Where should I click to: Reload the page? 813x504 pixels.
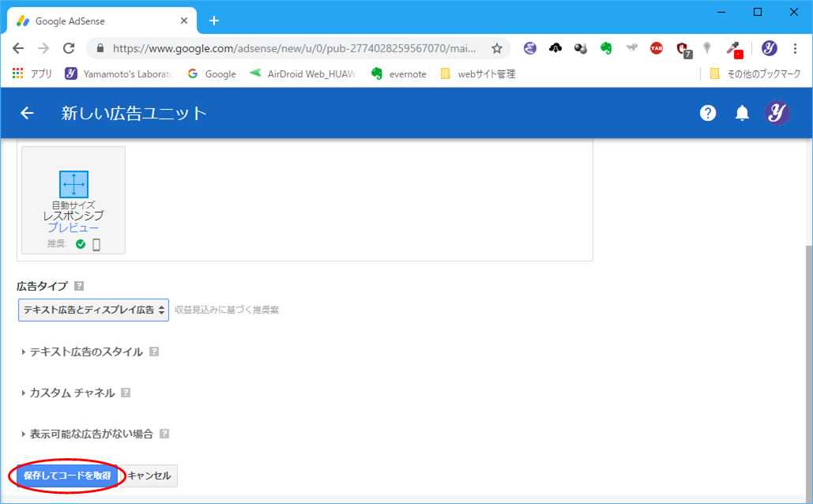(x=69, y=48)
